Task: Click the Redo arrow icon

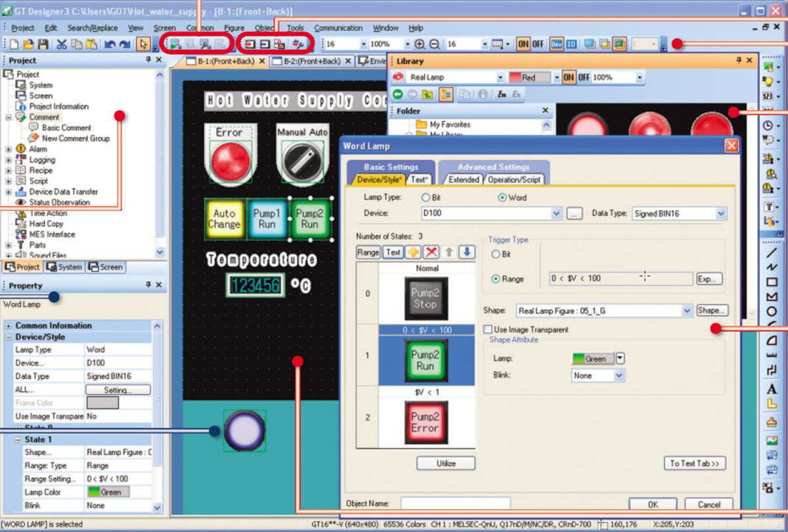Action: point(125,44)
